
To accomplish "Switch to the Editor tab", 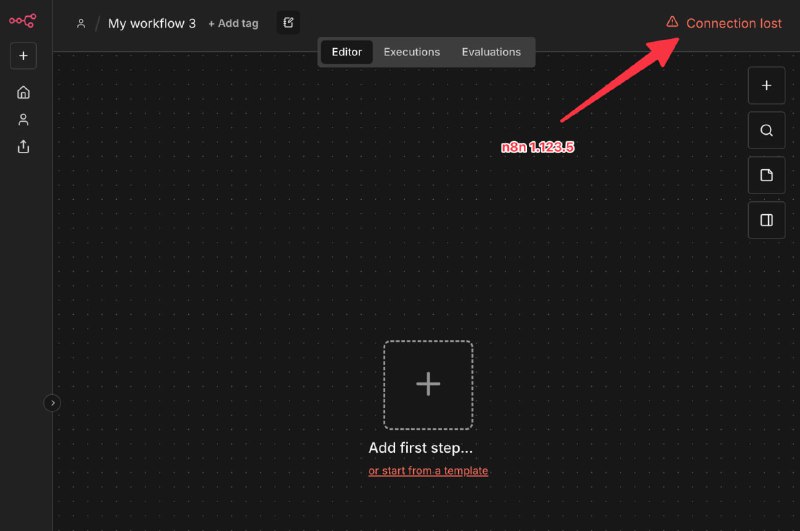I will pyautogui.click(x=346, y=52).
